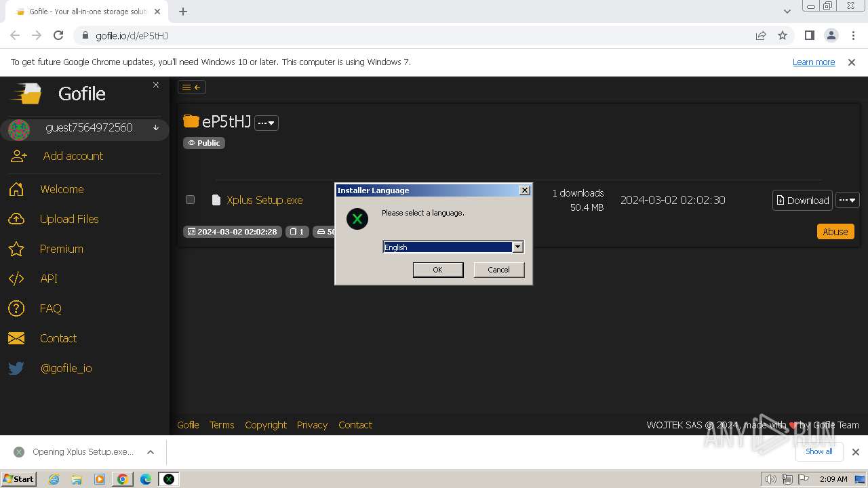This screenshot has width=868, height=488.
Task: Open Privacy footer link
Action: (x=312, y=425)
